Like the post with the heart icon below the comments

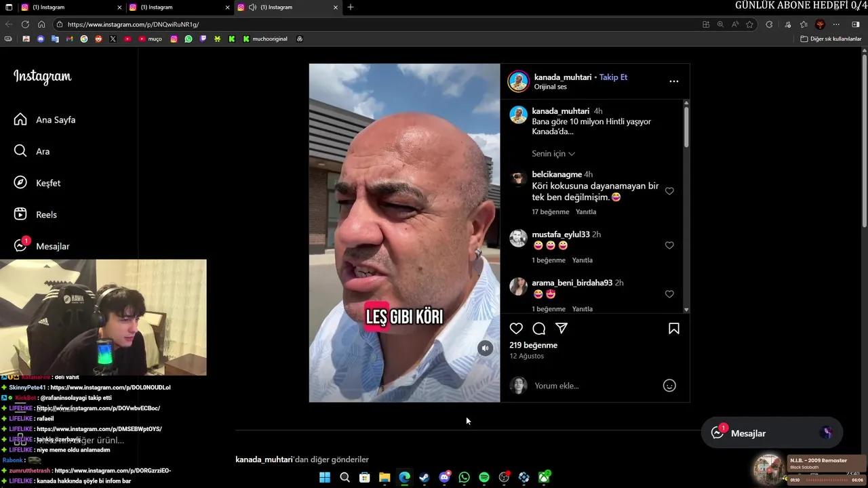point(516,328)
